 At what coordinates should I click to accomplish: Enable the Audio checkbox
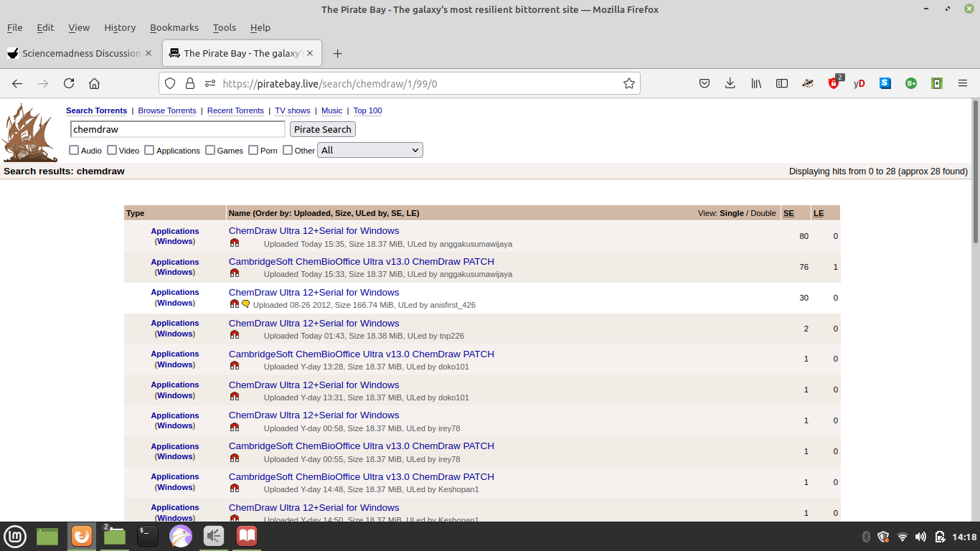click(74, 150)
